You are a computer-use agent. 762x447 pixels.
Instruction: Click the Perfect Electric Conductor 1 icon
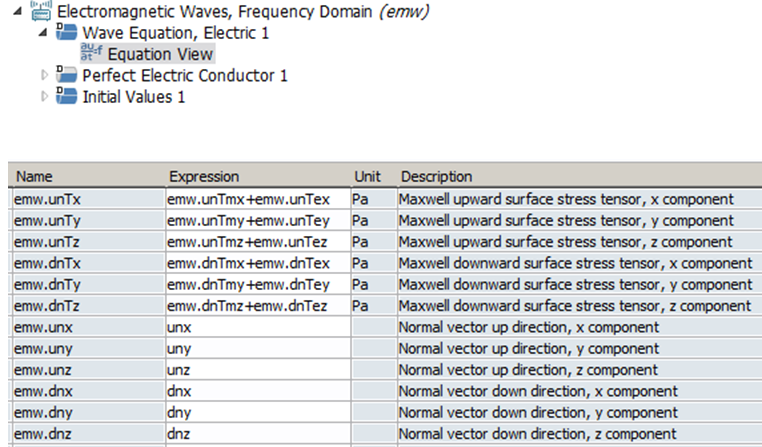(x=67, y=75)
